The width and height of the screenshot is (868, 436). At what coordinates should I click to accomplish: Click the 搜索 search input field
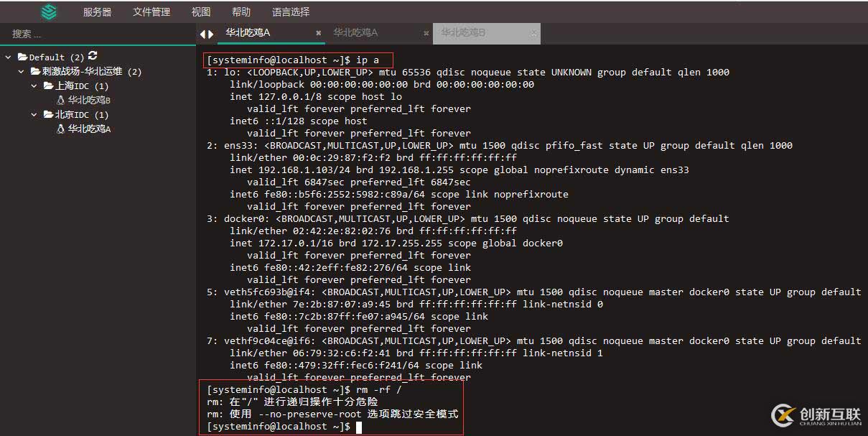click(93, 33)
